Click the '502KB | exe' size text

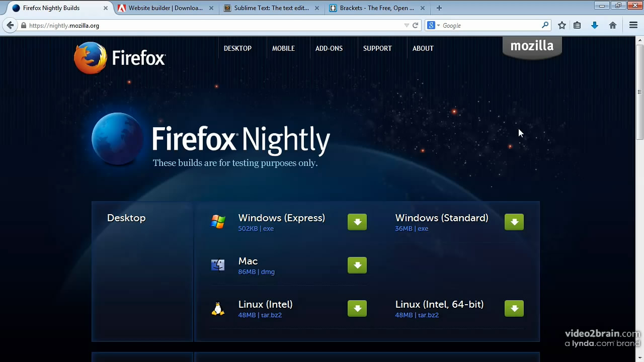pos(256,228)
